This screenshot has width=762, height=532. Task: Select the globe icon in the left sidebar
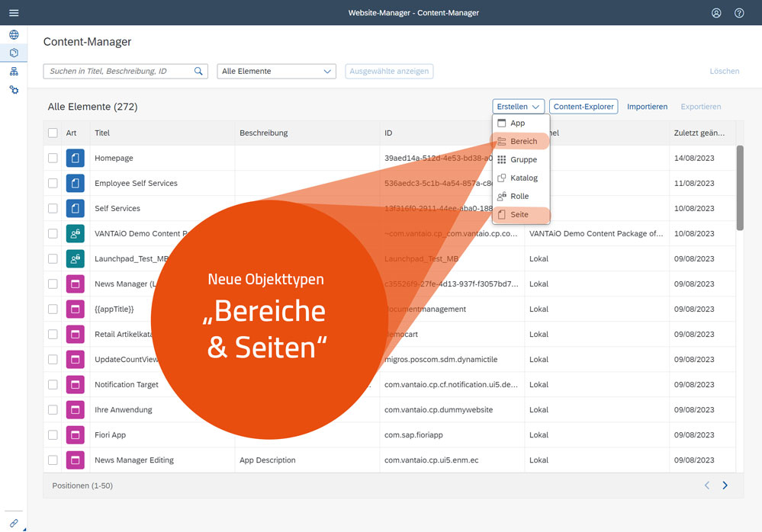[x=14, y=34]
